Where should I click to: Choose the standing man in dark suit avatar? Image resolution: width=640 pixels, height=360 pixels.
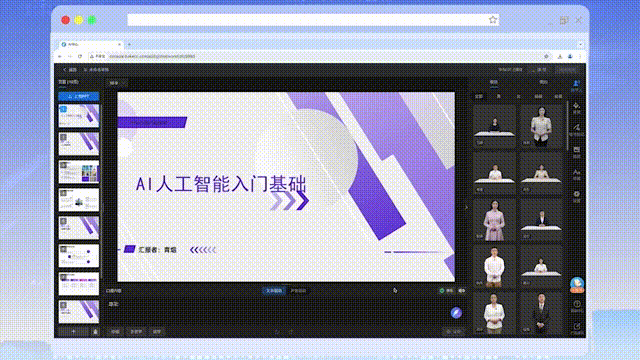click(x=541, y=313)
